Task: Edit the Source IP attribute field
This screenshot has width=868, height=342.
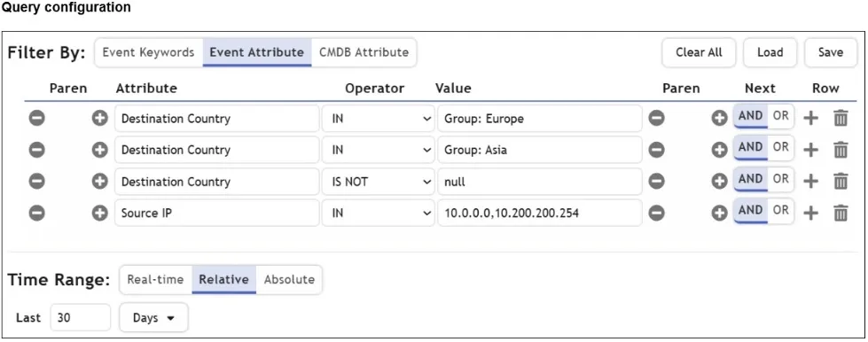Action: tap(217, 213)
